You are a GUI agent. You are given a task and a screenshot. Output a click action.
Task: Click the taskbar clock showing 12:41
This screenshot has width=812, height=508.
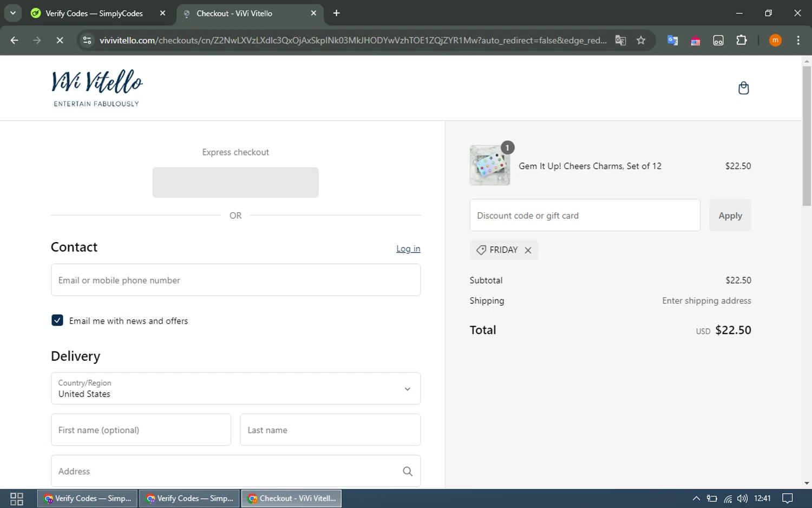click(762, 499)
